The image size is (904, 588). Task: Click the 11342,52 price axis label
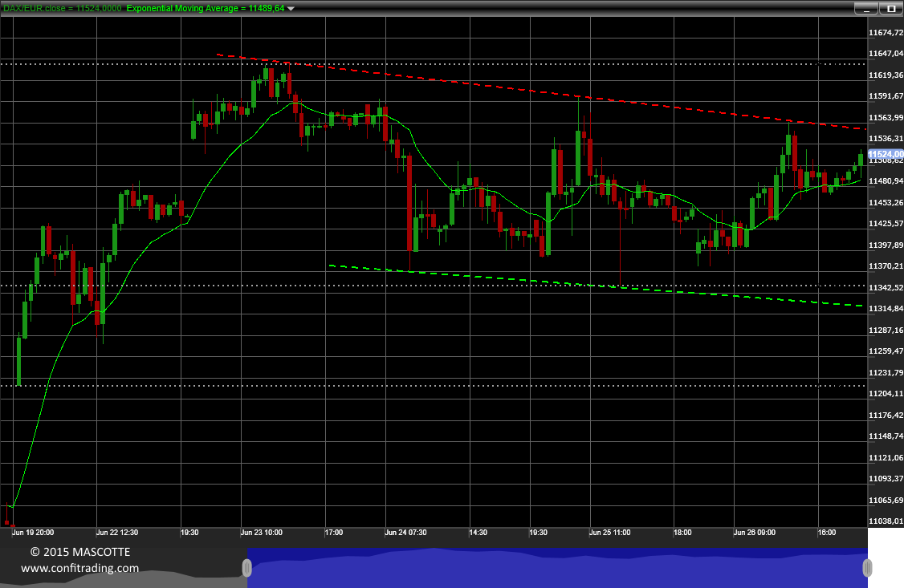tap(886, 287)
